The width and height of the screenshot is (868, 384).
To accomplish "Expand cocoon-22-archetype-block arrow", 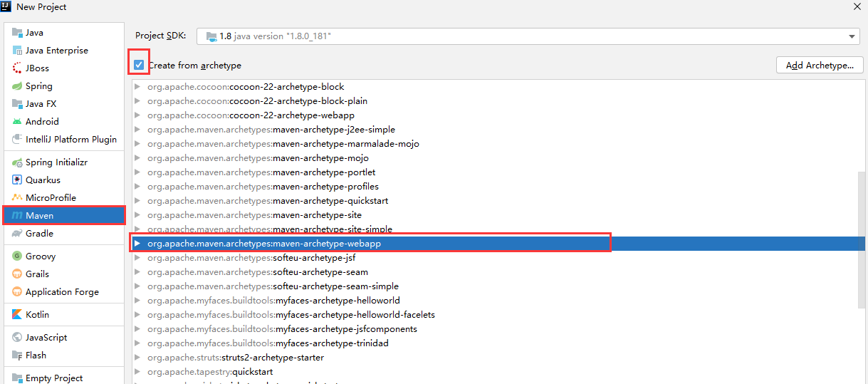I will pyautogui.click(x=137, y=87).
